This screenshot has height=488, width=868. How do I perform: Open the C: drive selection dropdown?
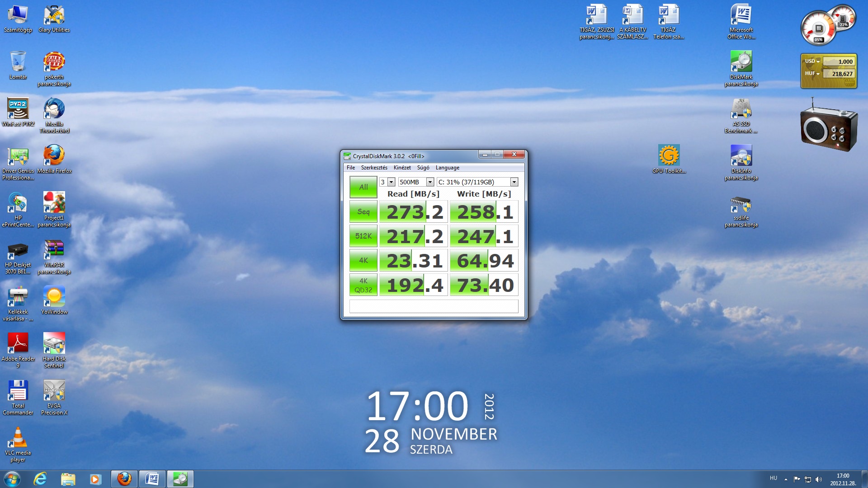pos(514,182)
